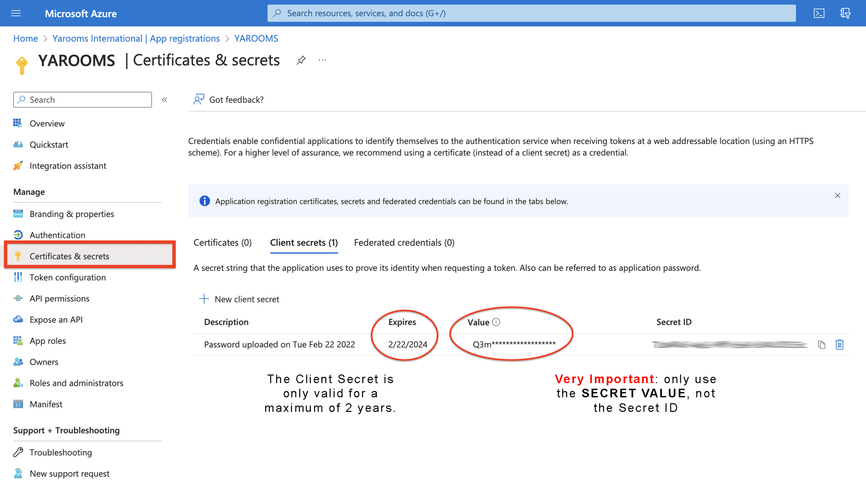The height and width of the screenshot is (504, 866).
Task: Switch to the Federated credentials tab
Action: [403, 242]
